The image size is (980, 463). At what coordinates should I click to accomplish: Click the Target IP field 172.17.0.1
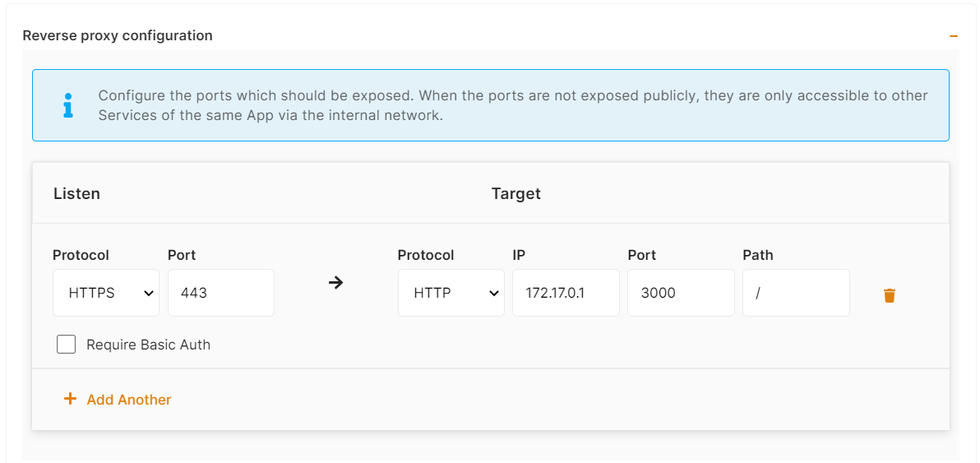click(566, 293)
